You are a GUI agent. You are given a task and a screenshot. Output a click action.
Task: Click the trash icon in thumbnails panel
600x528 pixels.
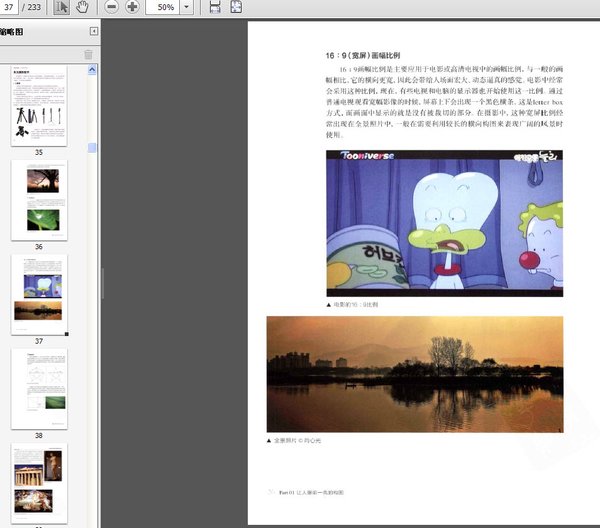(x=88, y=54)
